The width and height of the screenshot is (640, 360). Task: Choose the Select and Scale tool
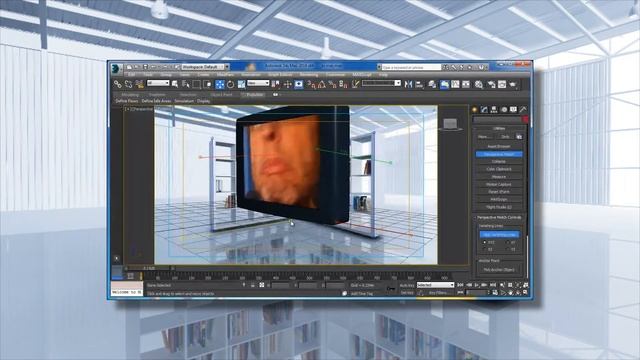click(x=241, y=84)
